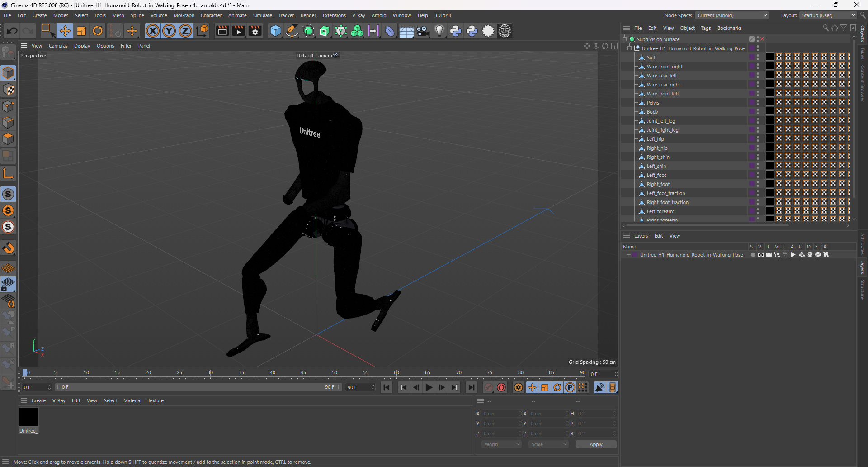Click end frame 90 F stepper arrows

373,387
